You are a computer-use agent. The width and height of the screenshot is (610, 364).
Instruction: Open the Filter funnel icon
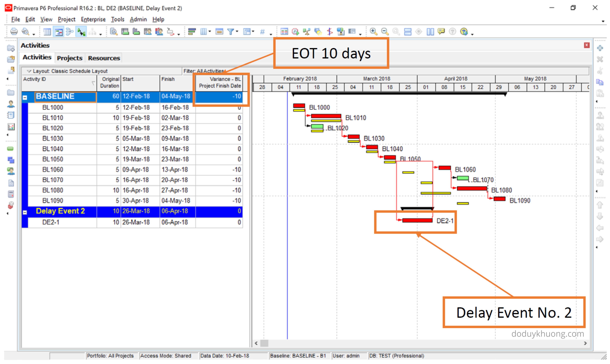[x=231, y=32]
